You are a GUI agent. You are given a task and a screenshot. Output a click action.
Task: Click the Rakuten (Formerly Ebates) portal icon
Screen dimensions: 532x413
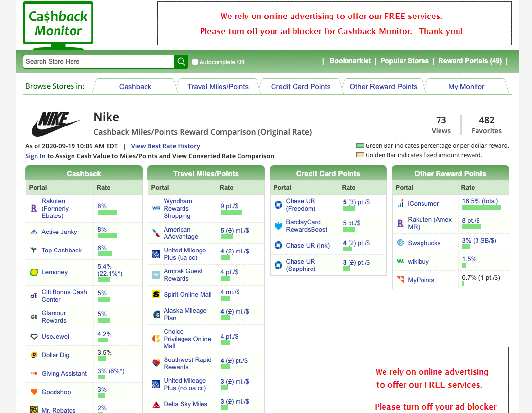pyautogui.click(x=34, y=208)
